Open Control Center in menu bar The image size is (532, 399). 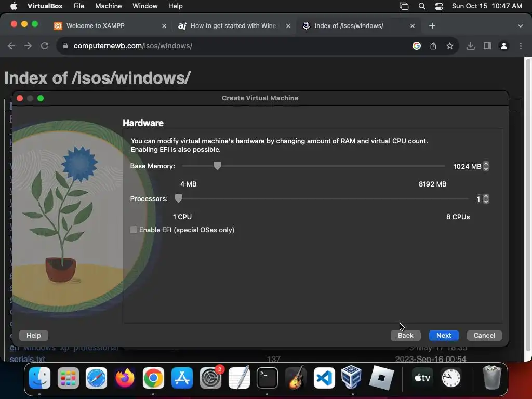point(438,6)
